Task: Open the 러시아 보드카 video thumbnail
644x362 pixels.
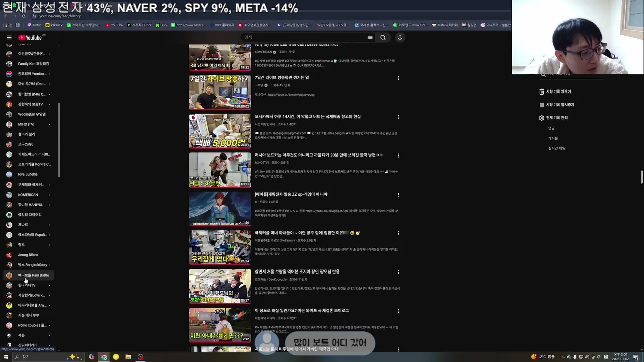Action: (219, 169)
